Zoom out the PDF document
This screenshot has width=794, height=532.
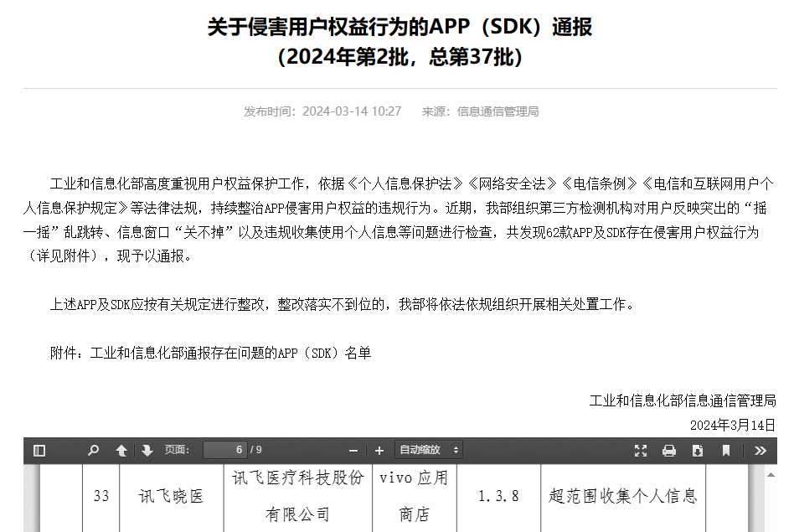click(x=353, y=451)
